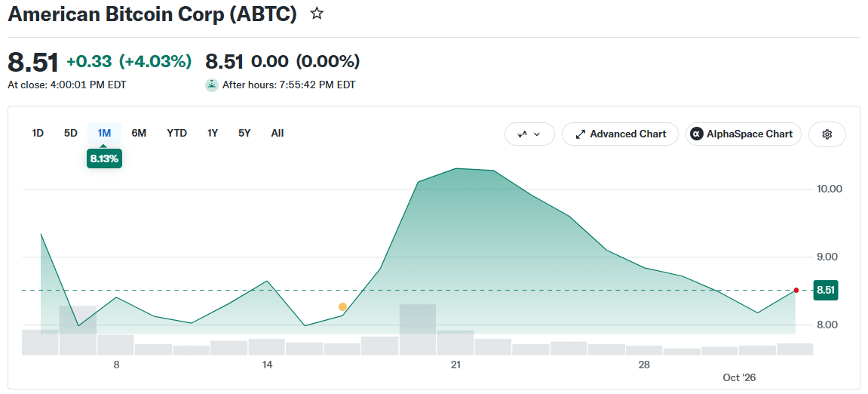This screenshot has height=394, width=868.
Task: Click the At close 4:00:01 PM EDT text
Action: (x=67, y=85)
